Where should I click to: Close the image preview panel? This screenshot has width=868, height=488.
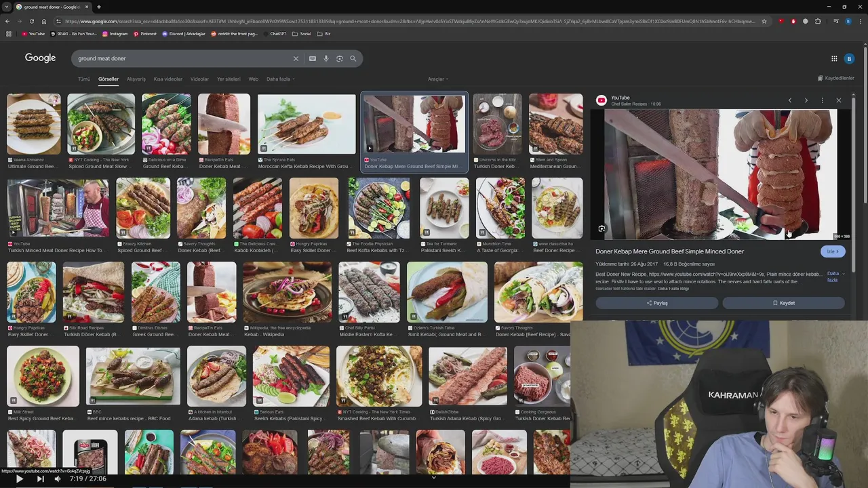click(x=839, y=100)
